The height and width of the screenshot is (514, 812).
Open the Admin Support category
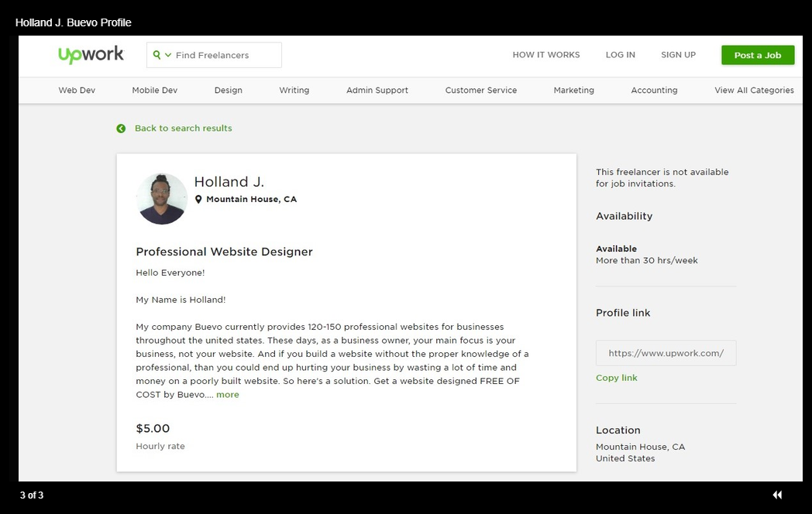click(377, 90)
